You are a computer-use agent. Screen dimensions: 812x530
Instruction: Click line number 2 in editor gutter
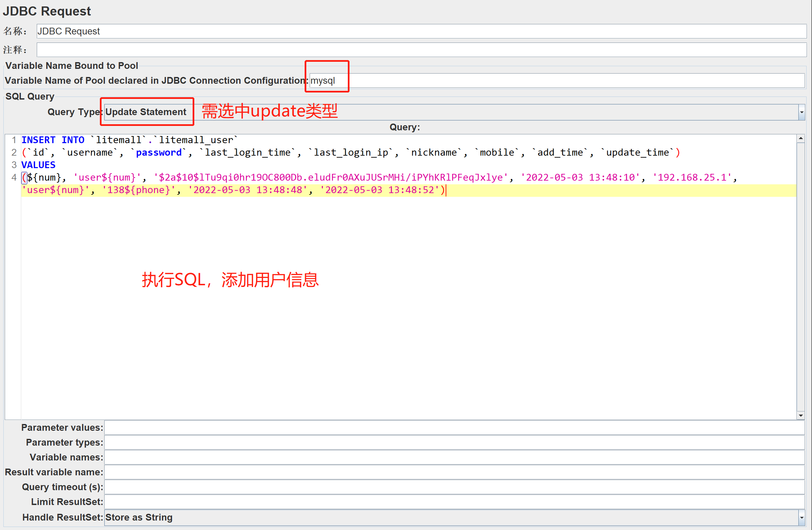(x=13, y=153)
